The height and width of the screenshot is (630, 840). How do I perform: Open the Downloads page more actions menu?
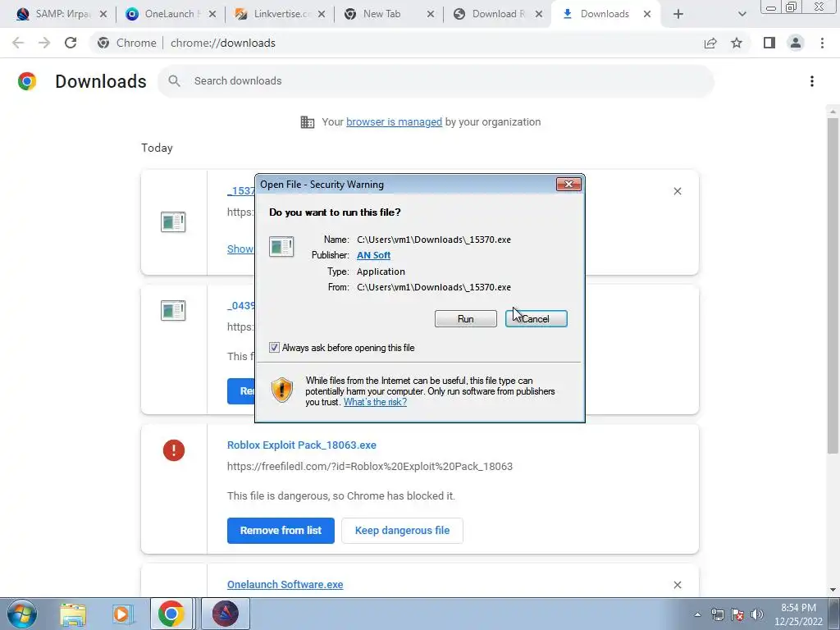click(x=812, y=81)
